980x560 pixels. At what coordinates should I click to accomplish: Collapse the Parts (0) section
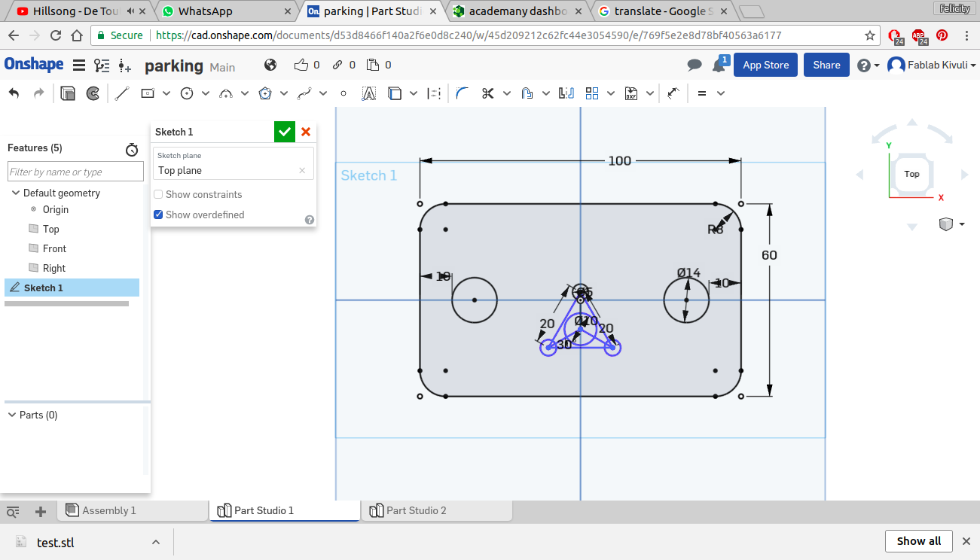tap(12, 415)
